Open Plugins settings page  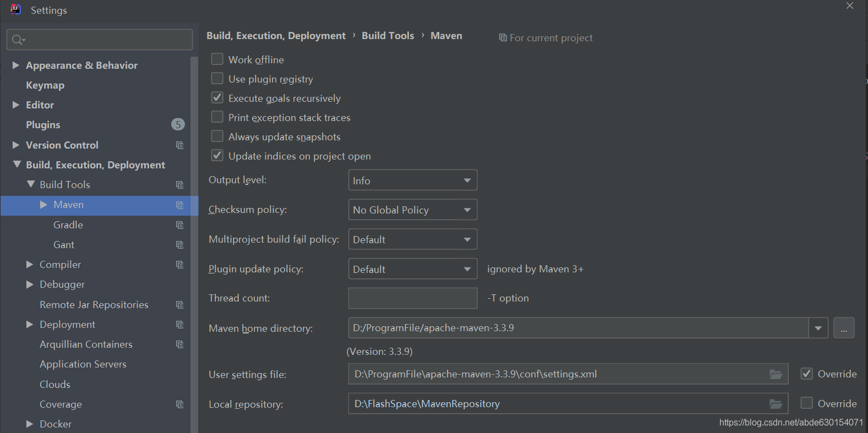click(x=43, y=125)
